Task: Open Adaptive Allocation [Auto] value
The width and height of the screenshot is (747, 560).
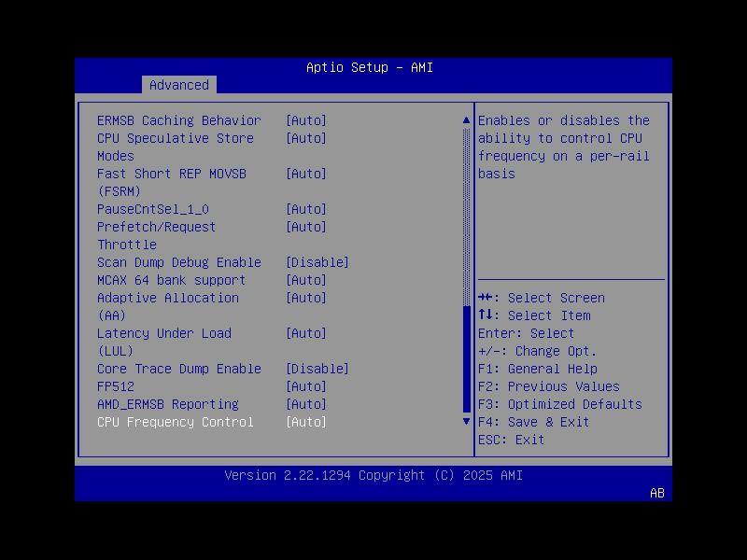Action: pos(306,298)
